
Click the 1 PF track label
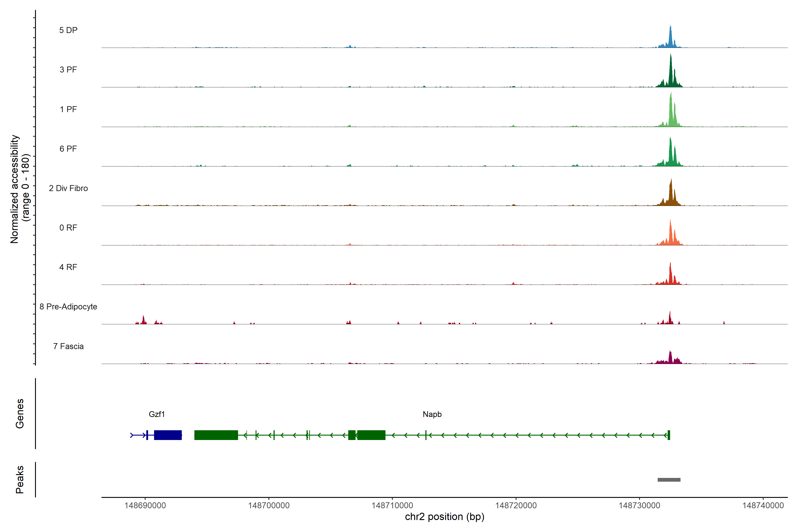coord(68,109)
